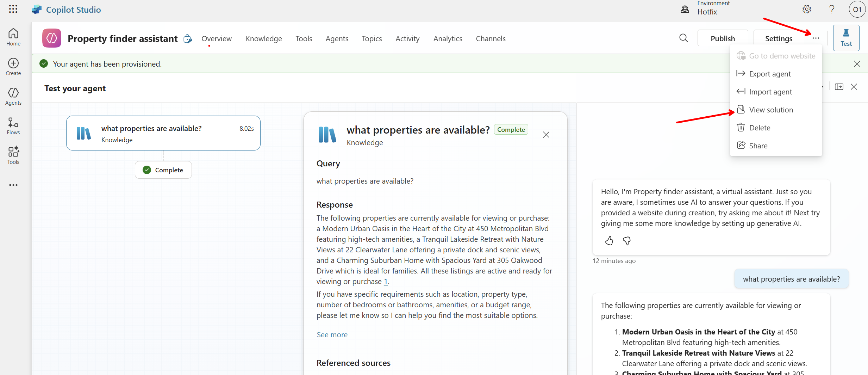
Task: Select the Knowledge step card in activity map
Action: 163,133
